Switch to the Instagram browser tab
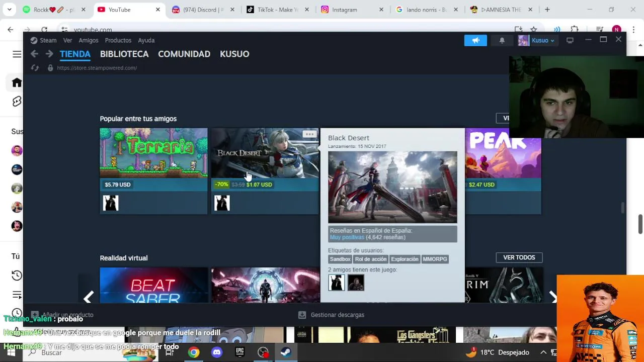Viewport: 644px width, 362px height. pyautogui.click(x=352, y=10)
